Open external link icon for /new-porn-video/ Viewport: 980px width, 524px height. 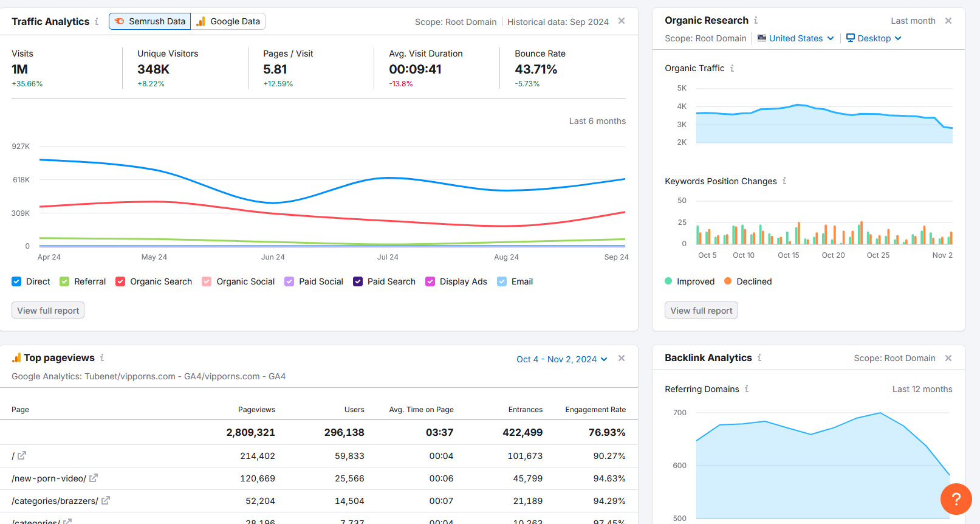[x=94, y=478]
